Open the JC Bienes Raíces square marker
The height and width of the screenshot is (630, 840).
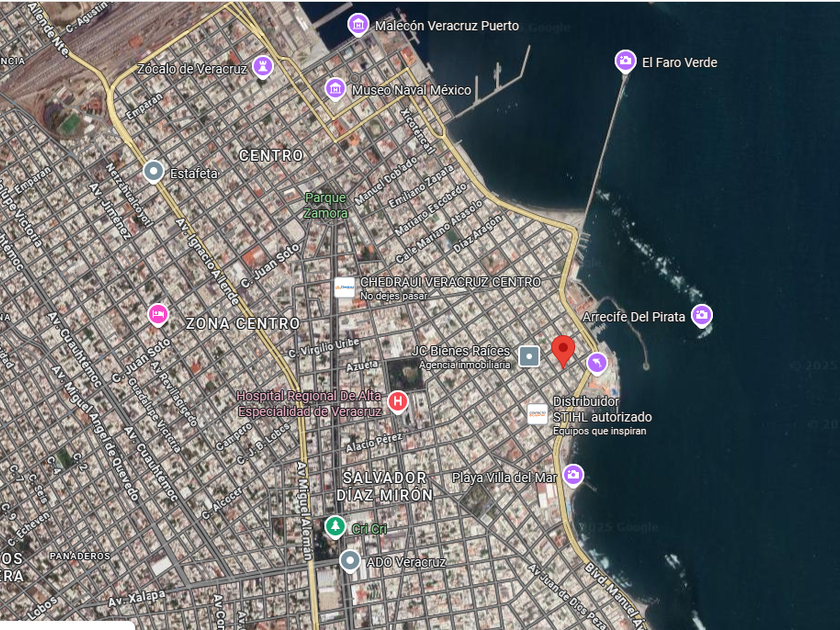pyautogui.click(x=529, y=356)
